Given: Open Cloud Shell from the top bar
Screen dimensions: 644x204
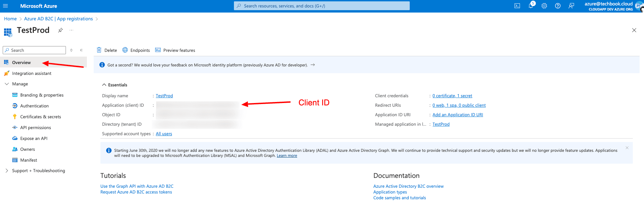Looking at the screenshot, I should pyautogui.click(x=517, y=6).
